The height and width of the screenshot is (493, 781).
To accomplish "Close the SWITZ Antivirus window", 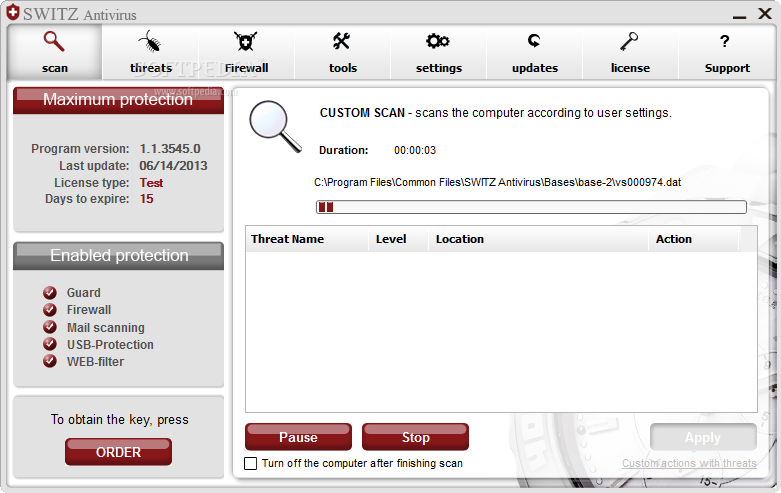I will tap(765, 13).
